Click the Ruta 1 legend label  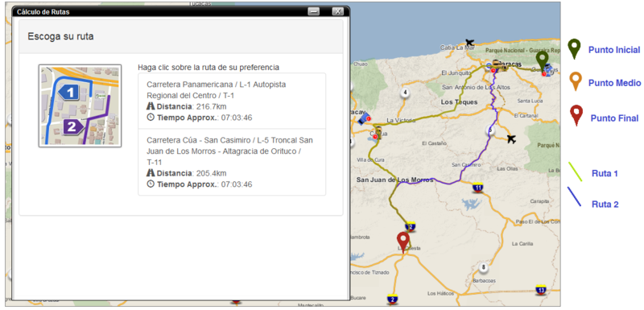[x=605, y=173]
